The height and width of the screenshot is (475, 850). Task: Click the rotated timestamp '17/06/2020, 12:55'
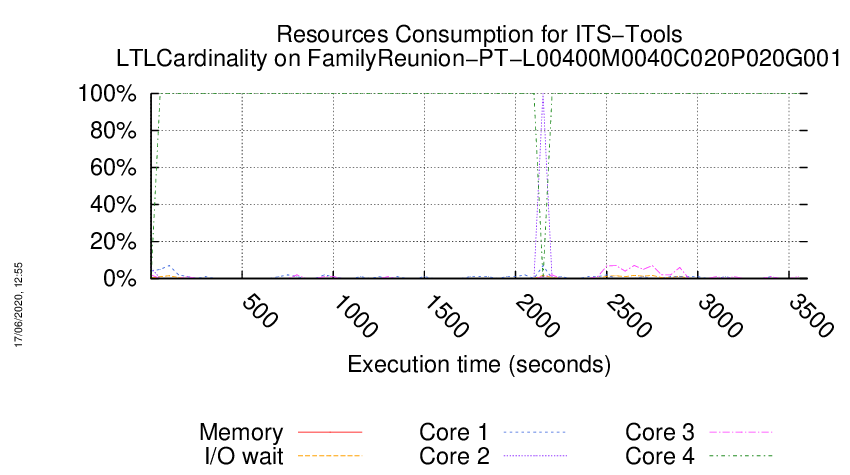click(18, 305)
